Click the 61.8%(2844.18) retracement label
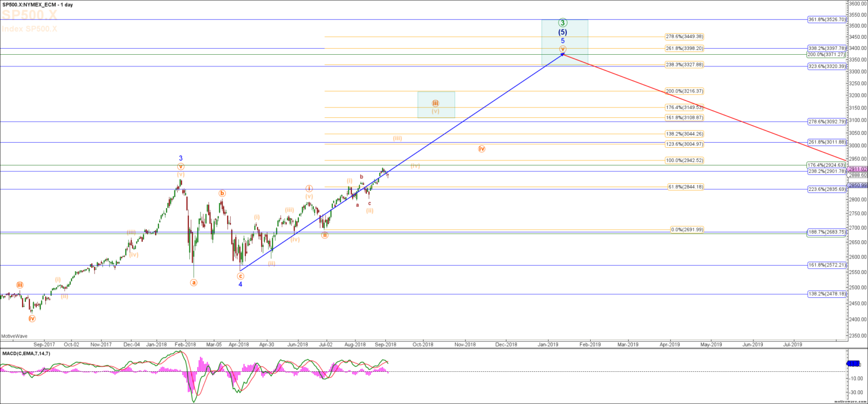The width and height of the screenshot is (868, 404). point(686,187)
